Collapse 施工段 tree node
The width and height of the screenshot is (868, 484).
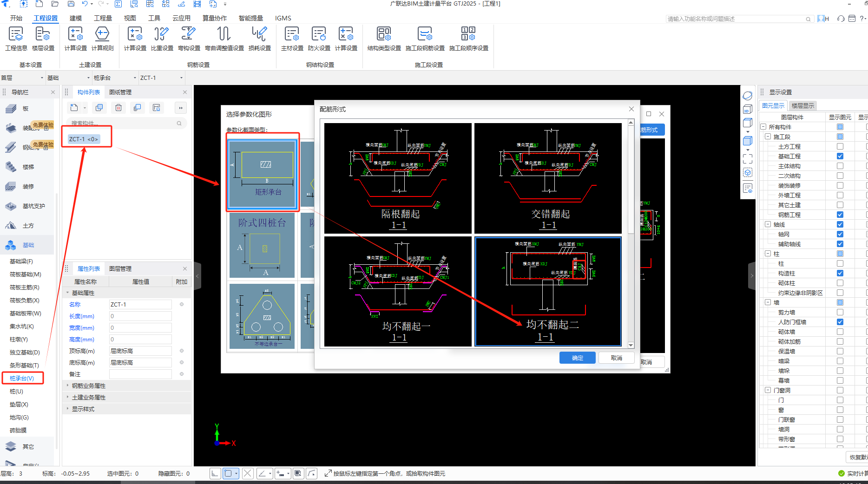pos(768,137)
